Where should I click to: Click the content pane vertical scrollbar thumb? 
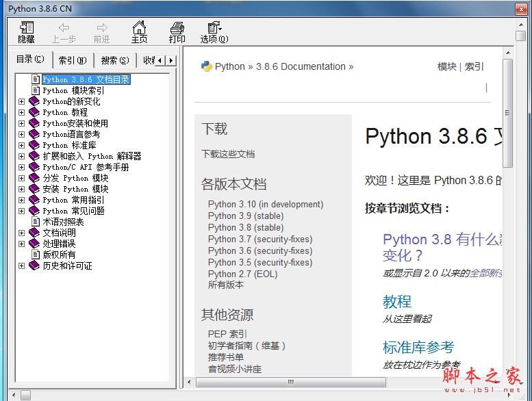[x=507, y=113]
